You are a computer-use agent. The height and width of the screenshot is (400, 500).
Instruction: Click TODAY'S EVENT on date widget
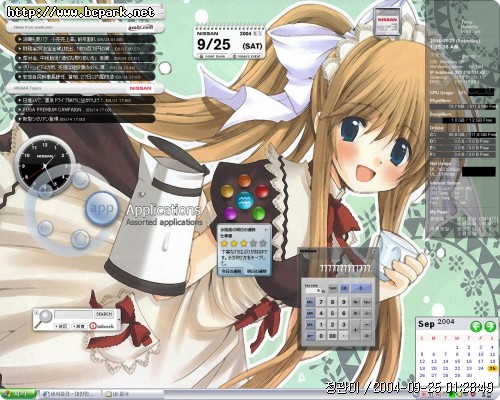click(x=246, y=56)
